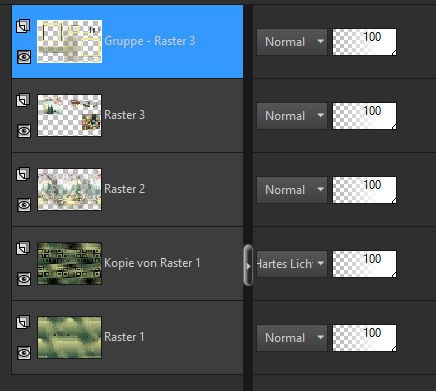Select Gruppe - Raster 3 layer thumbnail

coord(69,41)
